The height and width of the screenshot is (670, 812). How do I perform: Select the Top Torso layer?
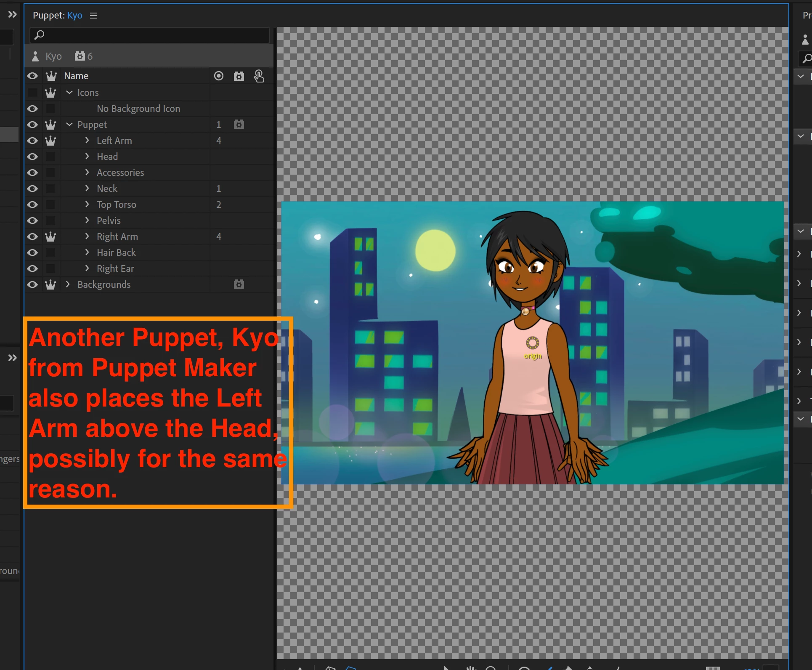tap(117, 205)
